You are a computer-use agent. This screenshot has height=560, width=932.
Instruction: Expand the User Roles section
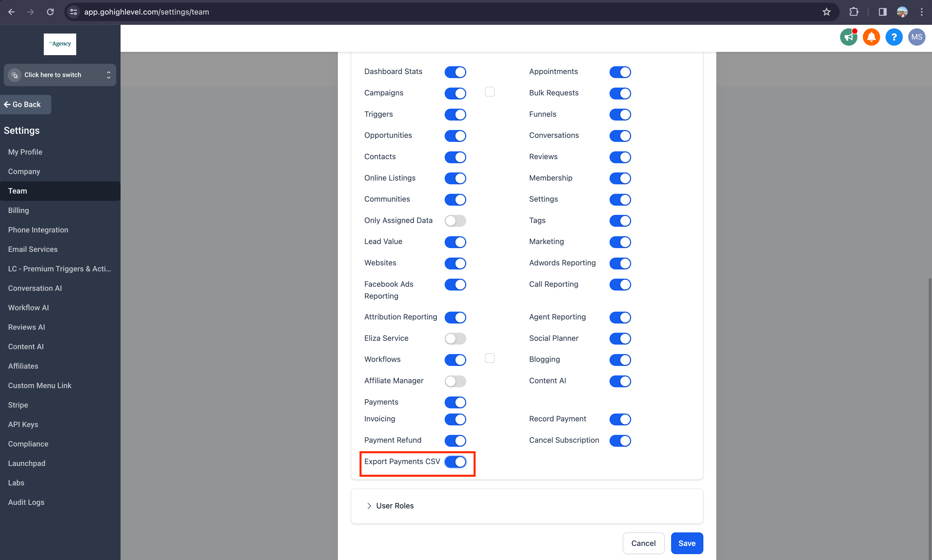coord(394,506)
